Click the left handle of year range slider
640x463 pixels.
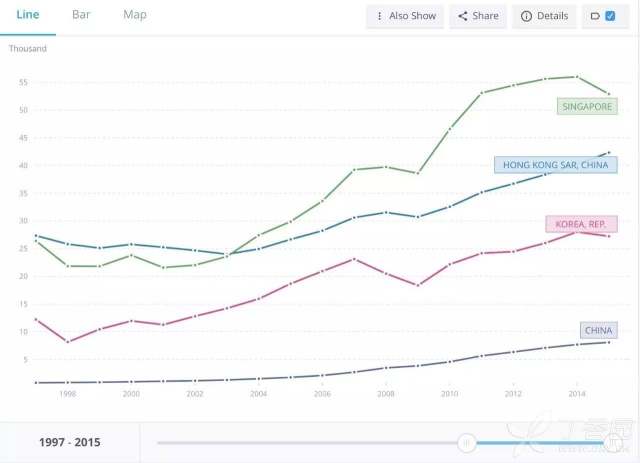click(465, 442)
